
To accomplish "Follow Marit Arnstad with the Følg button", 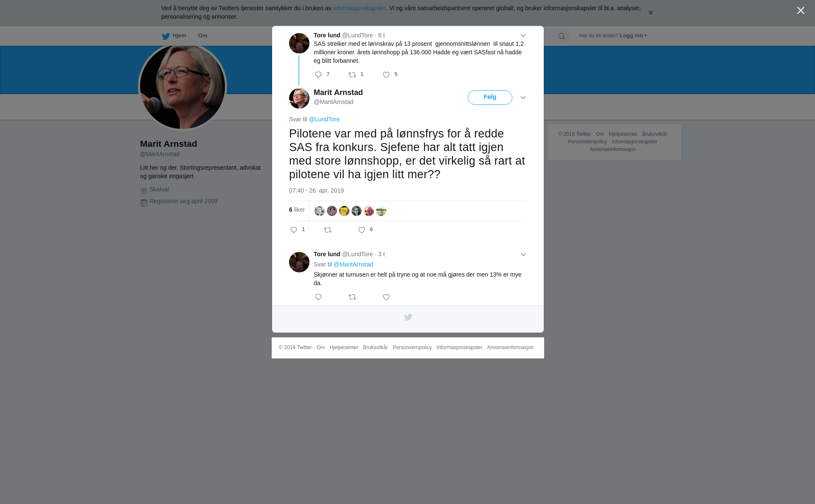I will (490, 98).
